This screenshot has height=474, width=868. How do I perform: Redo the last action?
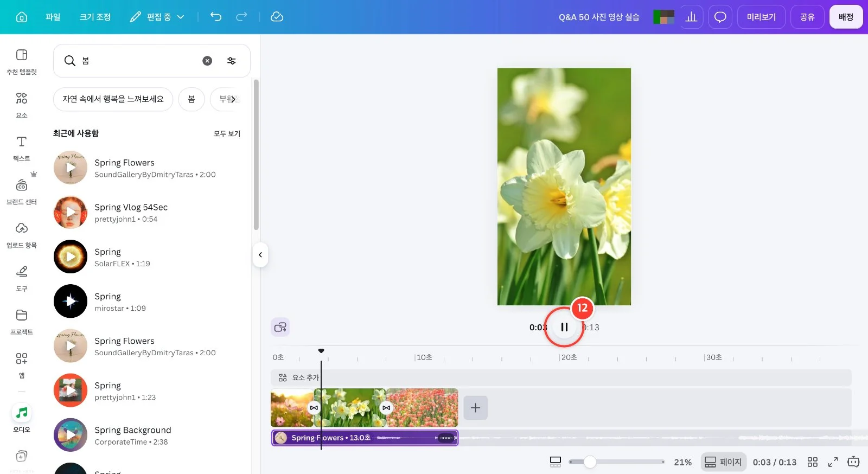241,17
